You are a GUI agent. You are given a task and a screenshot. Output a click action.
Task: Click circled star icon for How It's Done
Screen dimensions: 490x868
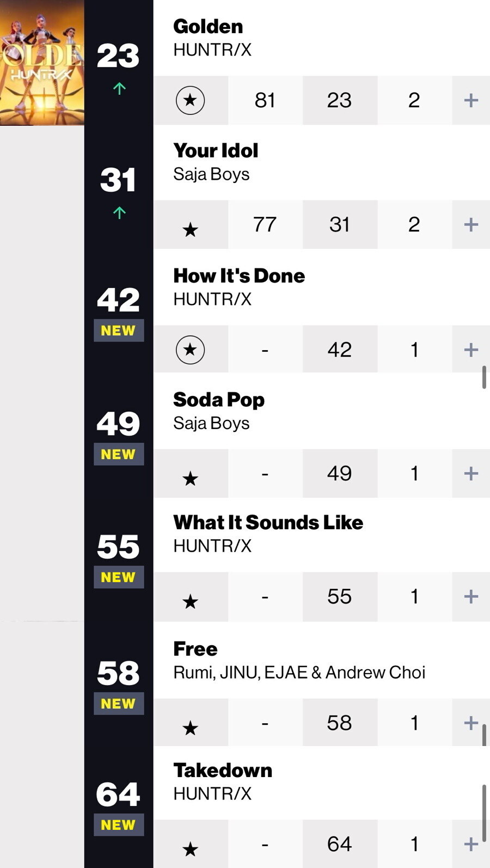coord(190,350)
